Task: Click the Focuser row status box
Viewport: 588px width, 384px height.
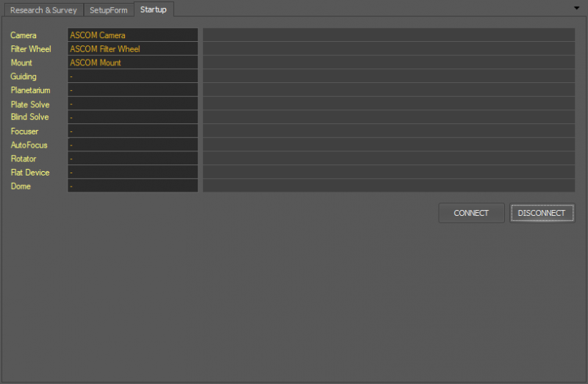Action: pos(389,131)
